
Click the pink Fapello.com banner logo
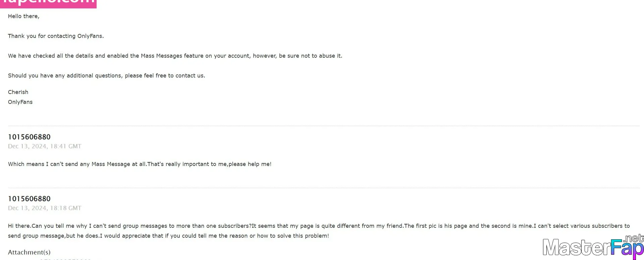(x=48, y=4)
